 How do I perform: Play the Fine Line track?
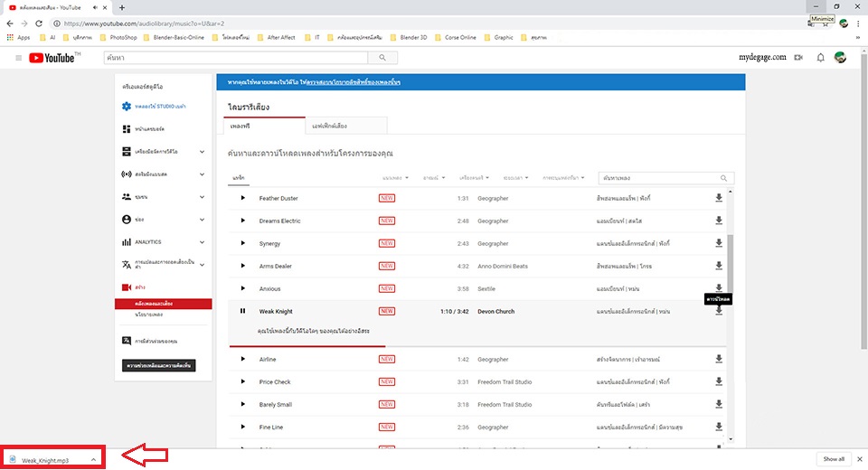[x=242, y=427]
